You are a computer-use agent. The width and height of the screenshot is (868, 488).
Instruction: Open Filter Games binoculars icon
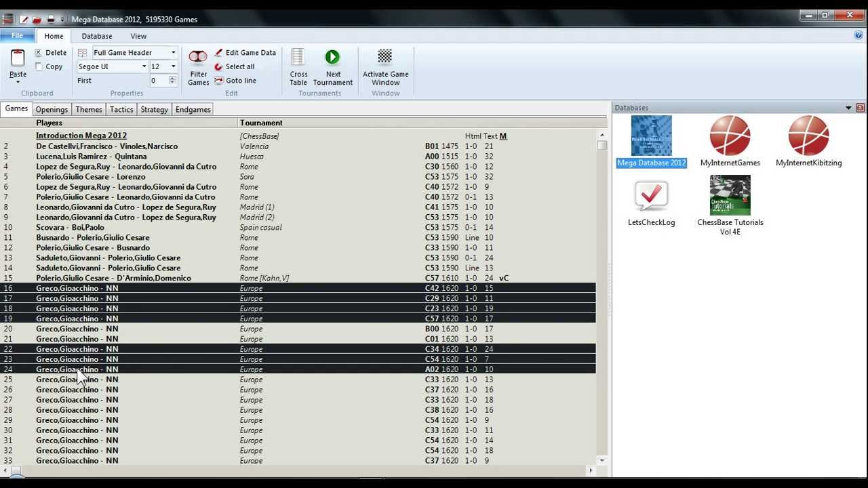point(198,57)
